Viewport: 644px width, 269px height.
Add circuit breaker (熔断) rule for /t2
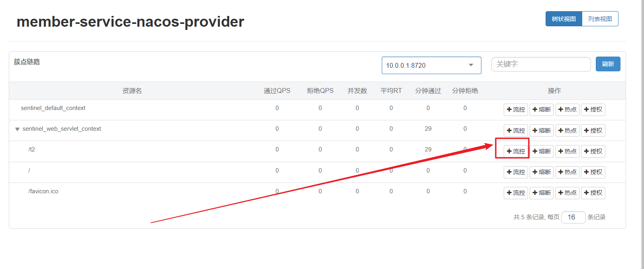[x=541, y=151]
